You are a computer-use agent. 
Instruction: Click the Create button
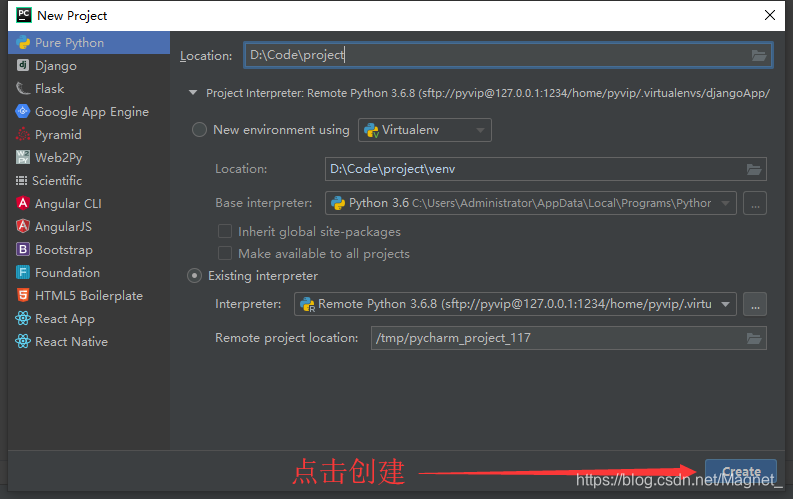[x=741, y=472]
